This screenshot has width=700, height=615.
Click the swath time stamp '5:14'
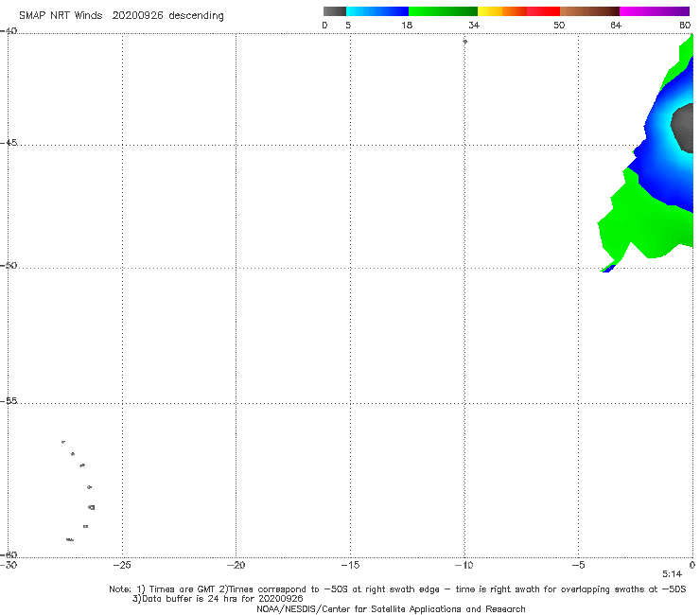coord(672,574)
